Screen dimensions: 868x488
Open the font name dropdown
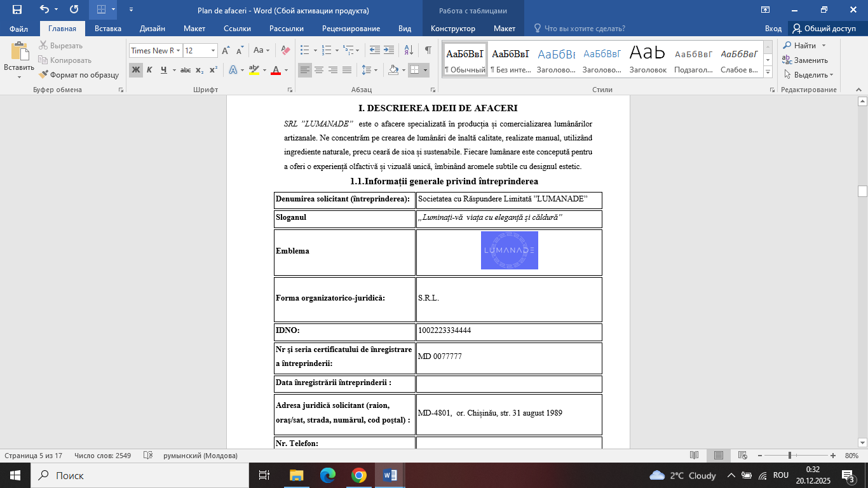pos(179,51)
